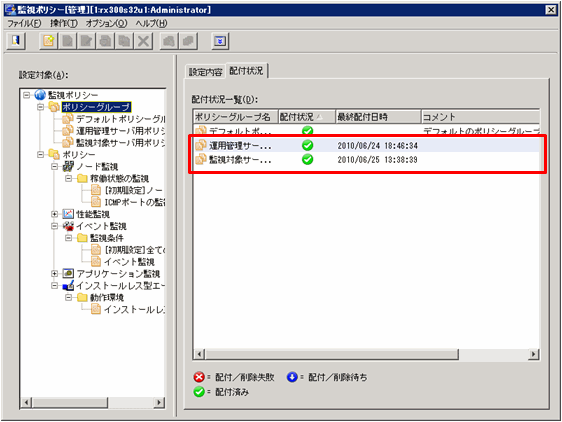
Task: Click policy group icon in 運用管理サー row
Action: (201, 145)
